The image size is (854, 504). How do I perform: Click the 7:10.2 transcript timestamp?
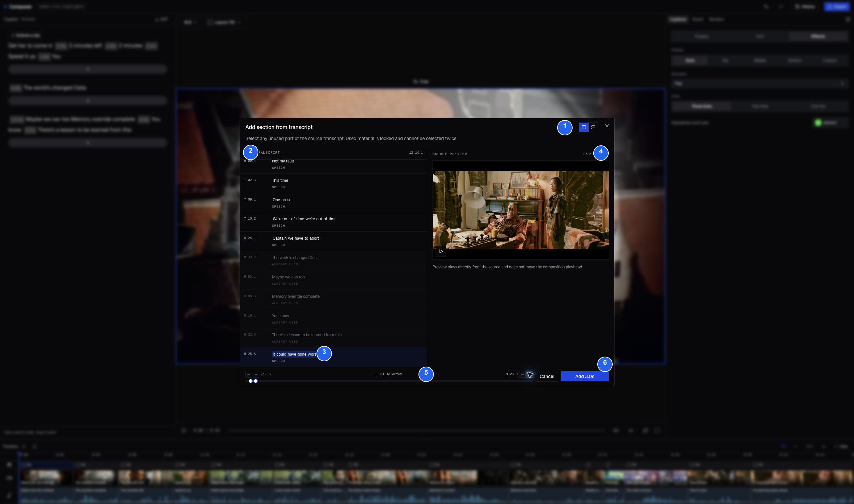point(250,218)
